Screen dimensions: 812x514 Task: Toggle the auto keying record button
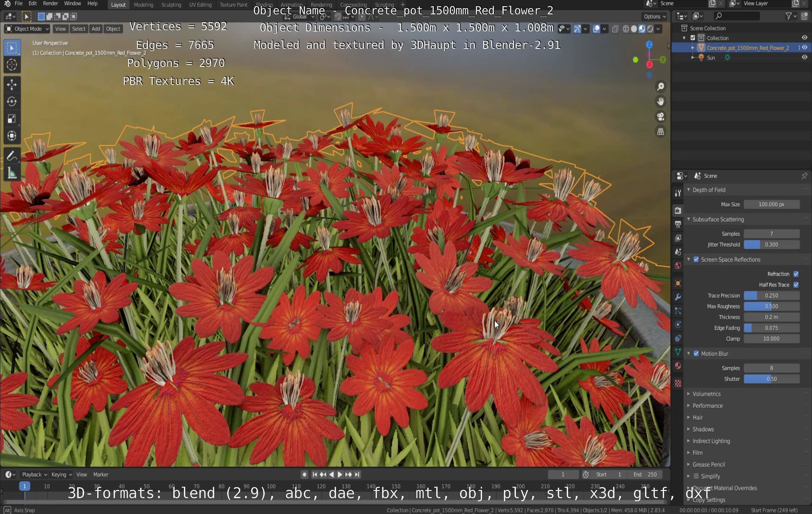click(304, 475)
